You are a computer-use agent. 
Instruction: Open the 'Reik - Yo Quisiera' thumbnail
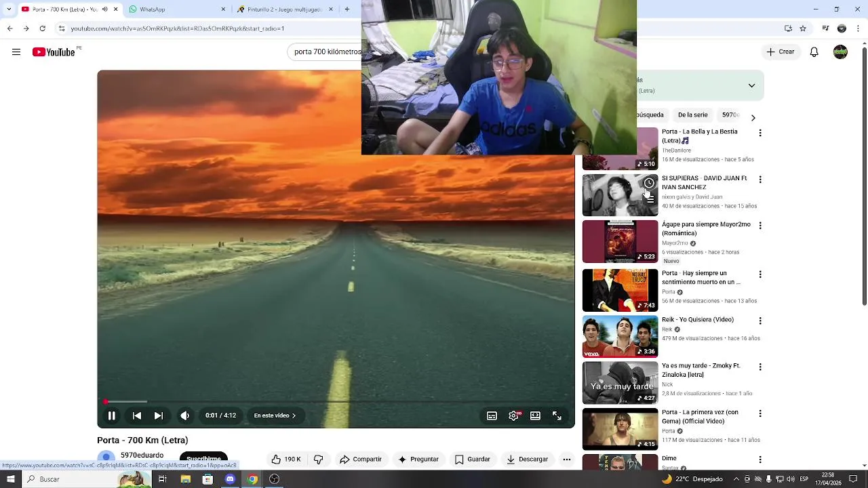tap(620, 336)
